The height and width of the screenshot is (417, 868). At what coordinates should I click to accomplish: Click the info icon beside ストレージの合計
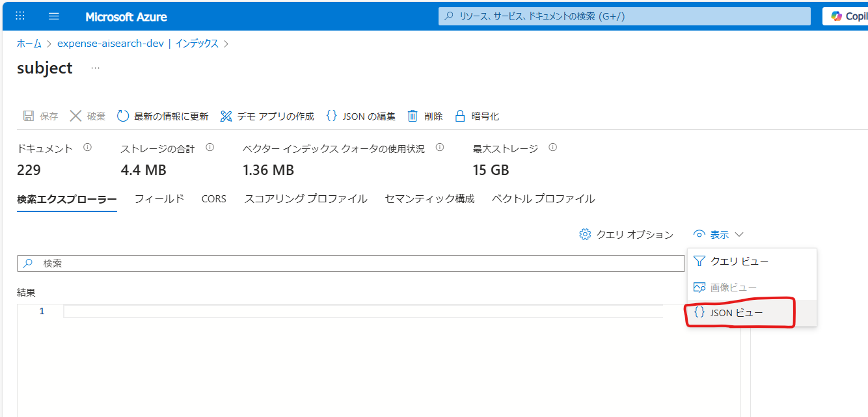tap(210, 148)
